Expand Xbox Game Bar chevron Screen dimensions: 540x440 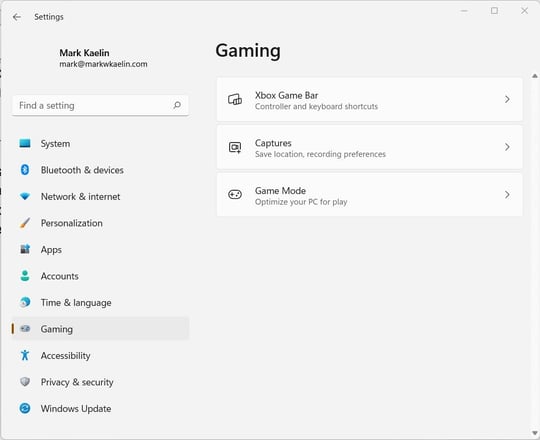point(507,99)
